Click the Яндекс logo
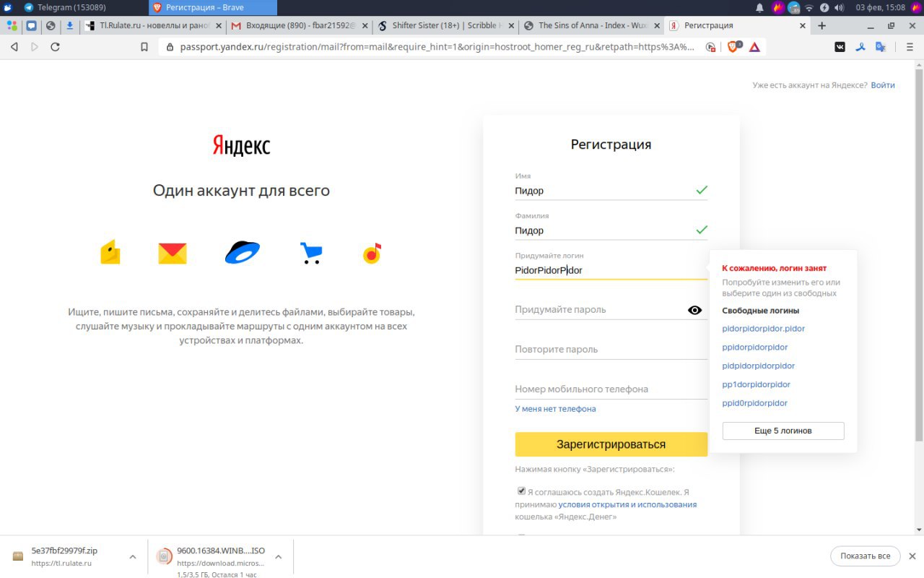Viewport: 924px width, 578px height. 241,146
